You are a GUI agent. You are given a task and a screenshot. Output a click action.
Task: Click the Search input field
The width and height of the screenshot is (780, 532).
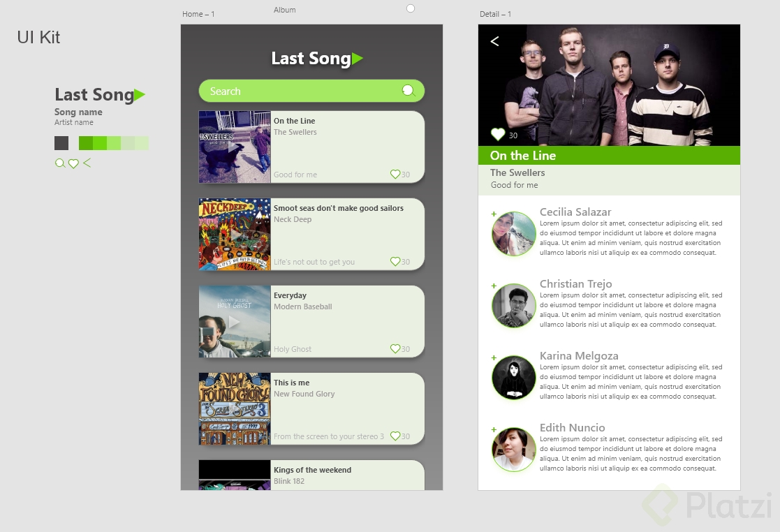point(311,91)
